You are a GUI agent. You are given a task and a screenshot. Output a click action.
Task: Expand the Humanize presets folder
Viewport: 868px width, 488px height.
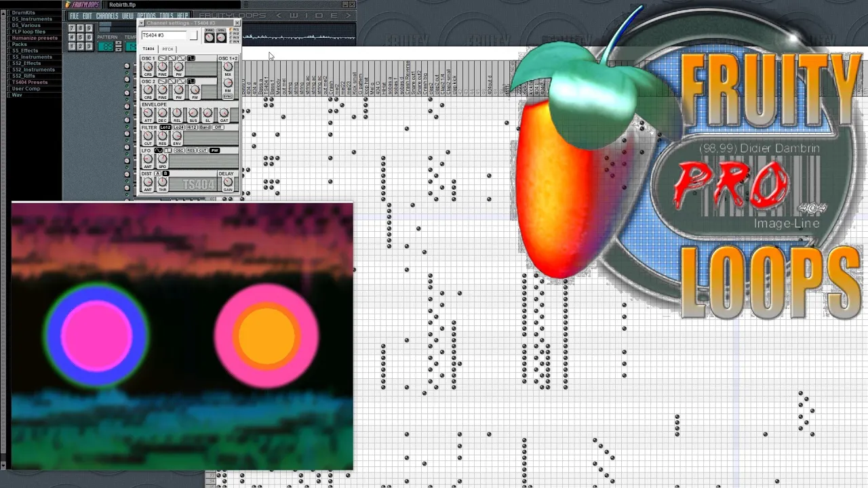34,38
